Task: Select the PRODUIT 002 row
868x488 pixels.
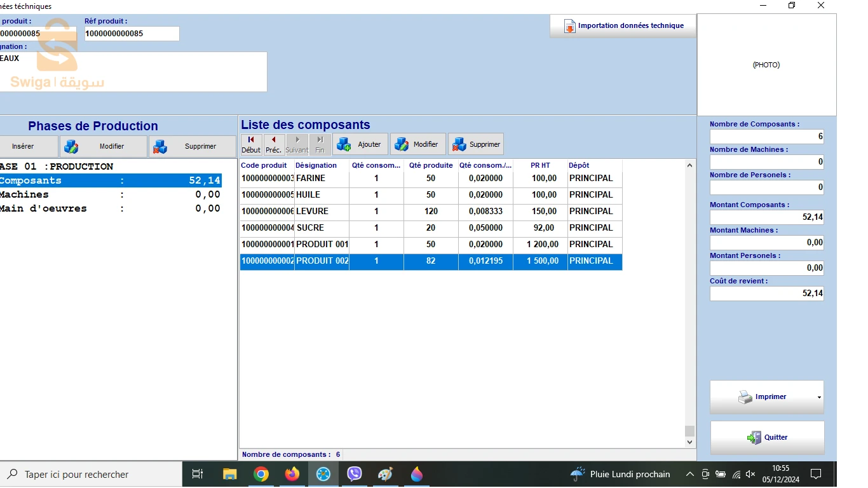Action: (431, 261)
